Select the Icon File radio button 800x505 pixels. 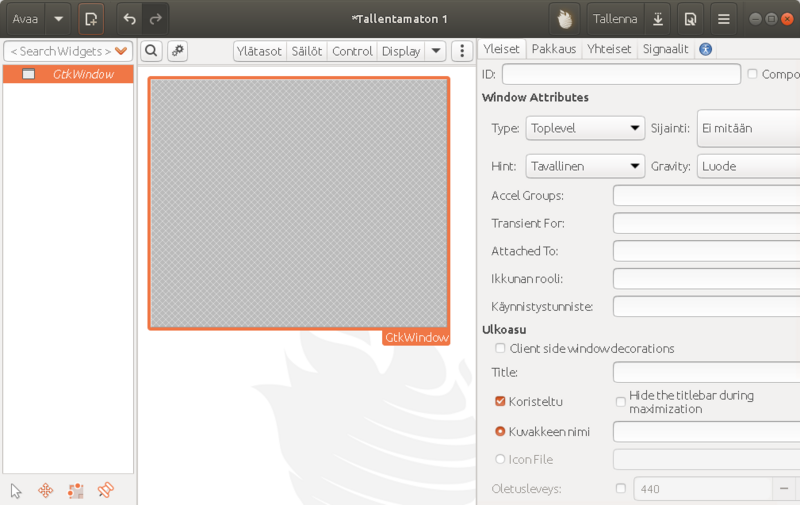[x=500, y=460]
